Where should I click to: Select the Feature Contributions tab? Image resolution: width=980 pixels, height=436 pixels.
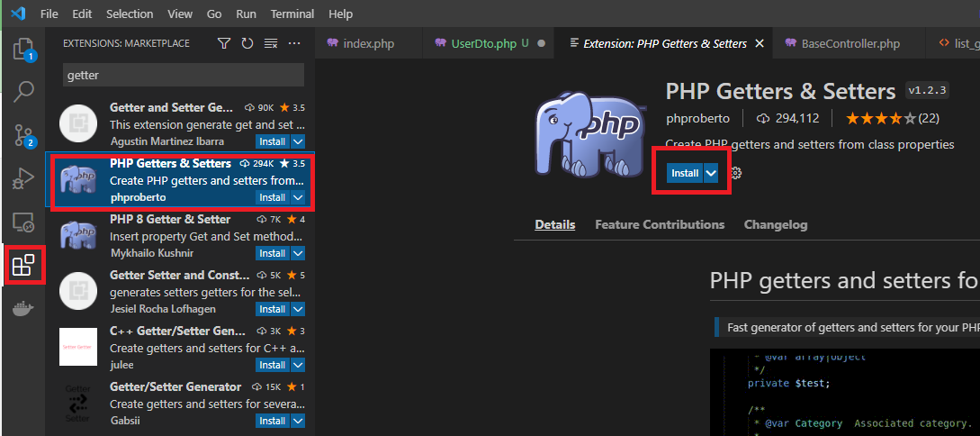point(660,224)
